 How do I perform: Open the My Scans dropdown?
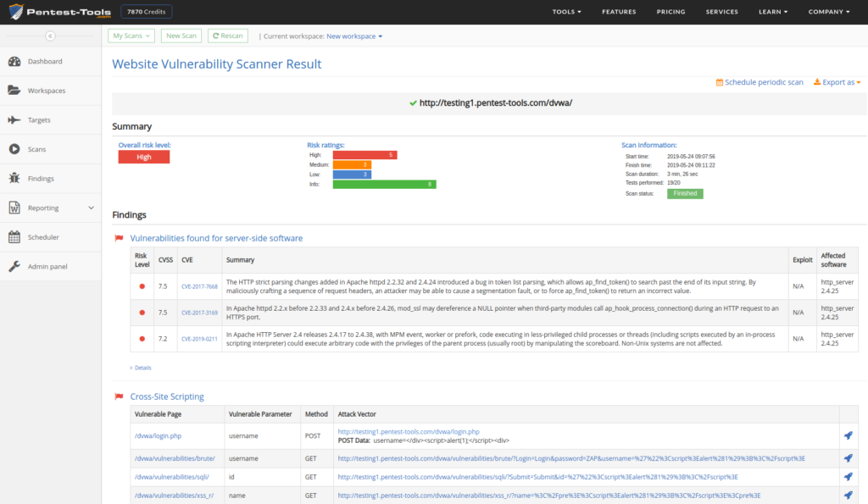pos(131,36)
